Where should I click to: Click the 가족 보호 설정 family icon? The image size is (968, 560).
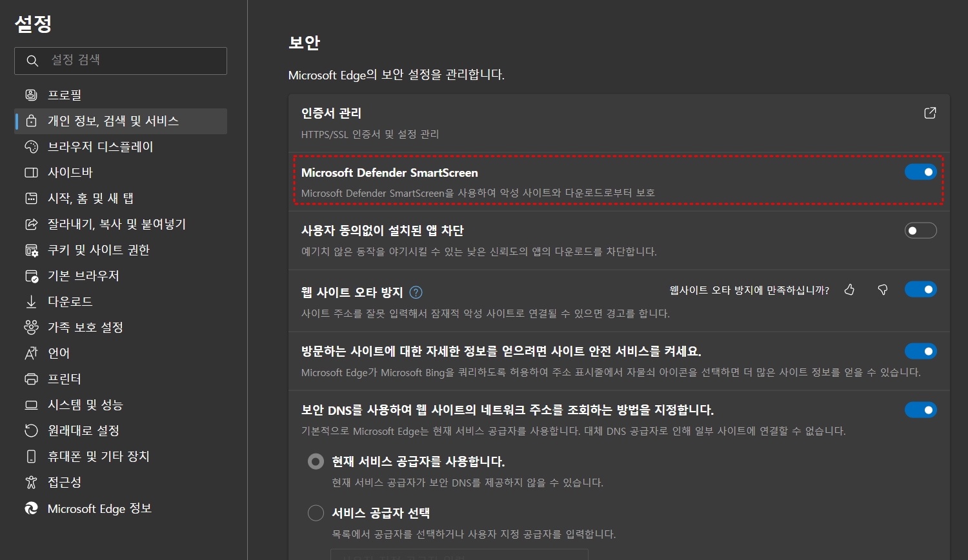31,327
